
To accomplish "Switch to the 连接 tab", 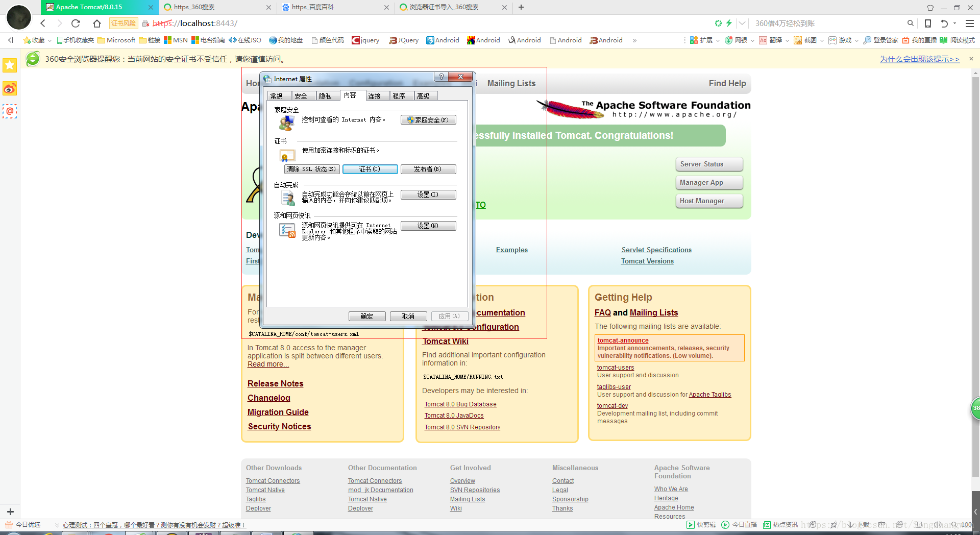I will tap(377, 96).
